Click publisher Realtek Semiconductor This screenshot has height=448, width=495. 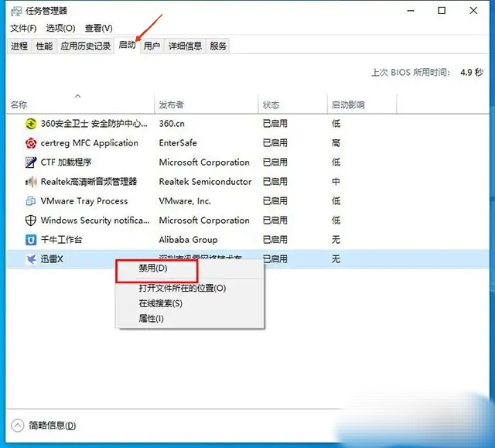(x=205, y=182)
